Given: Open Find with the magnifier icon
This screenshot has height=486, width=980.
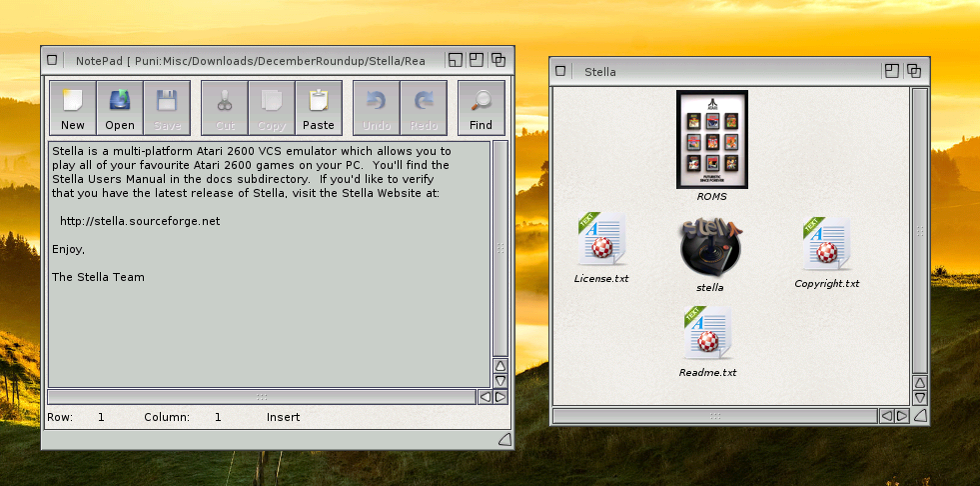Looking at the screenshot, I should tap(481, 107).
